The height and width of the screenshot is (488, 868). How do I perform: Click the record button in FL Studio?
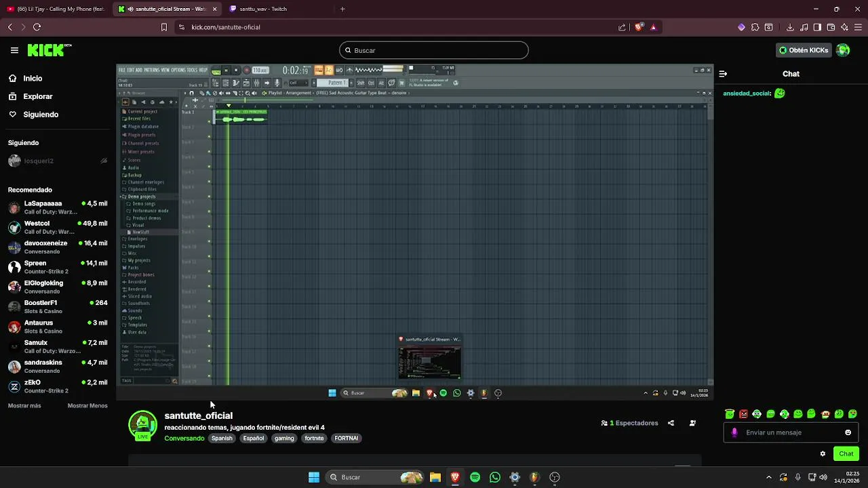tap(246, 70)
